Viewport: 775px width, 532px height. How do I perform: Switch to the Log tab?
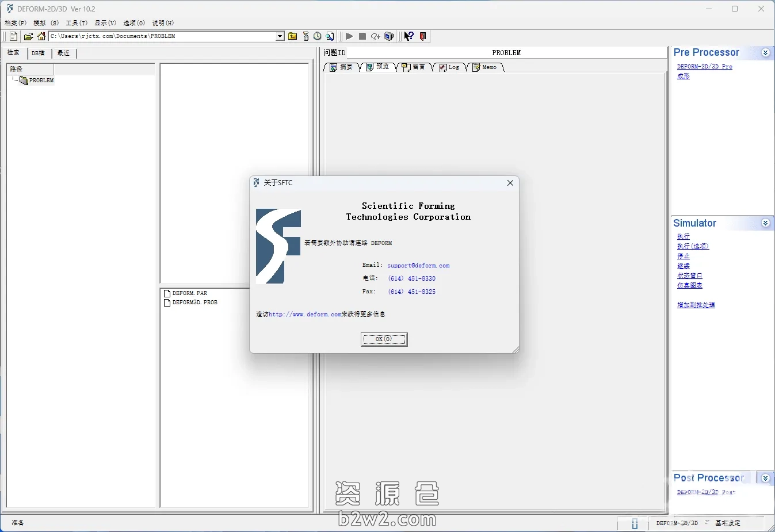tap(449, 67)
